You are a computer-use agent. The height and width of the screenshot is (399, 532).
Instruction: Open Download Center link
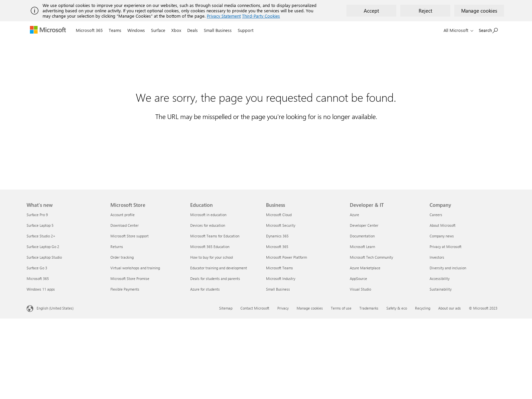point(124,225)
